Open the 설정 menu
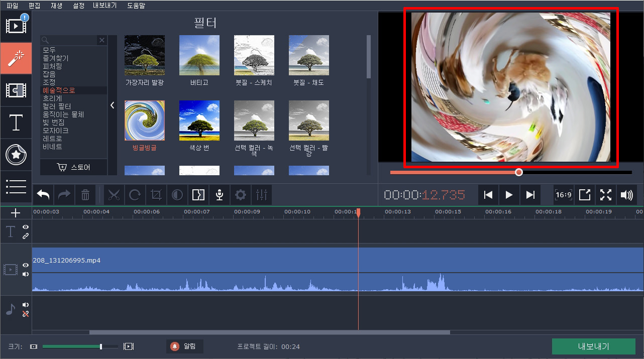This screenshot has width=644, height=359. [x=79, y=6]
